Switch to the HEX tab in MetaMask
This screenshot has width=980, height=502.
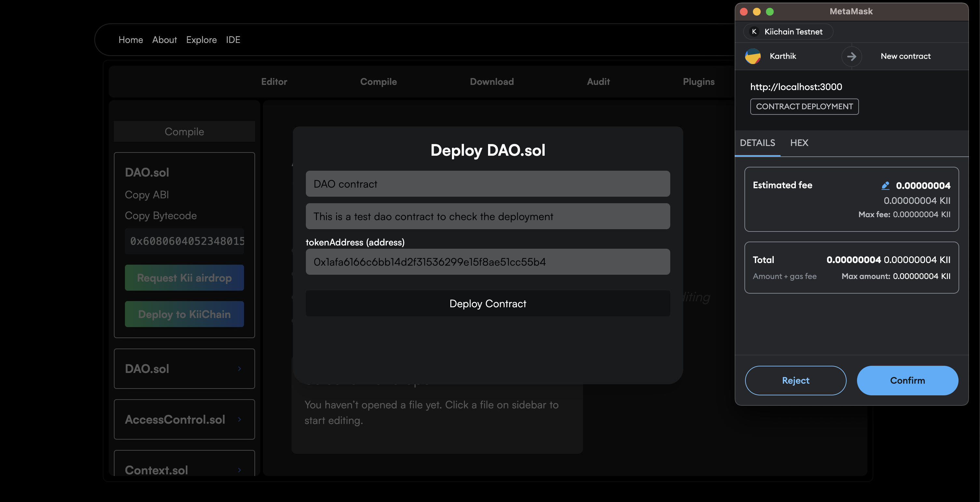point(799,143)
